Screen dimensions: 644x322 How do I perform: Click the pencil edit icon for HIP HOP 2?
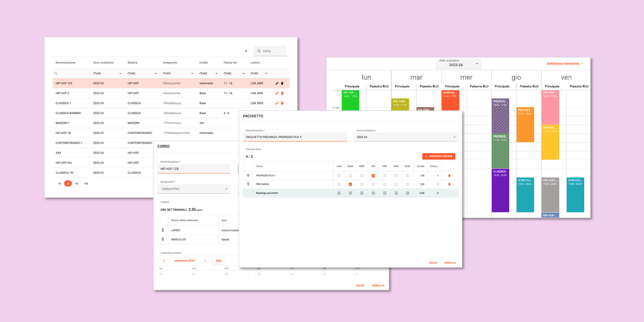click(x=277, y=93)
